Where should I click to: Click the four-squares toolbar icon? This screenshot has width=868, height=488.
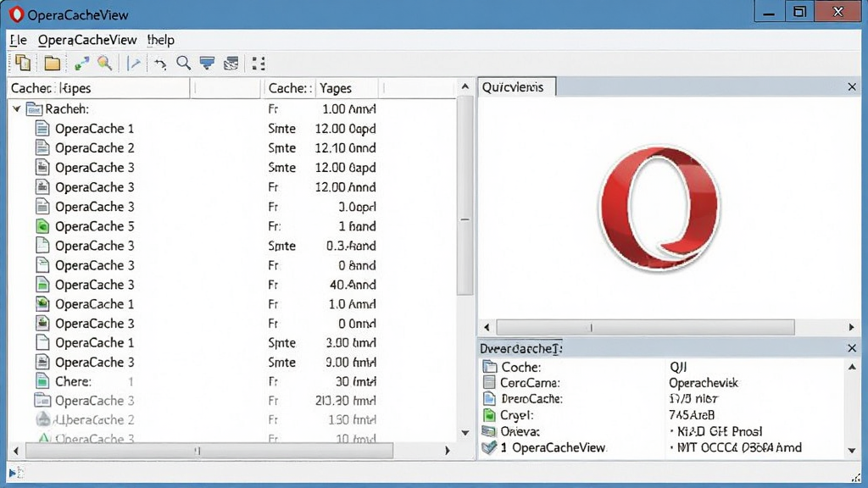pos(258,64)
